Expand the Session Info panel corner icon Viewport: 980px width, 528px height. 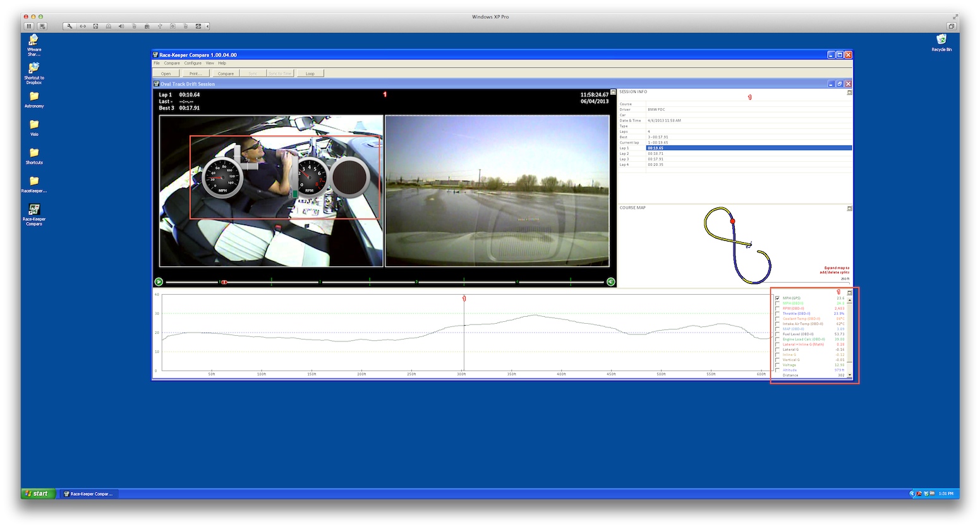[x=849, y=92]
